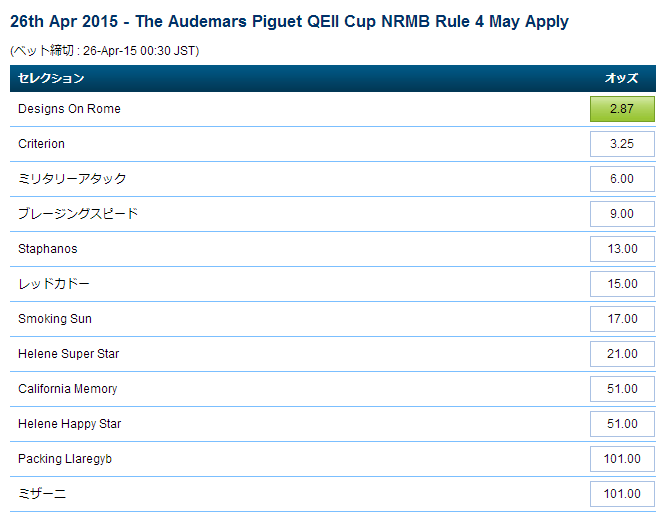Pick the 6.00 odds for ミリタリーアタック
Screen dimensions: 660x514
tap(622, 179)
